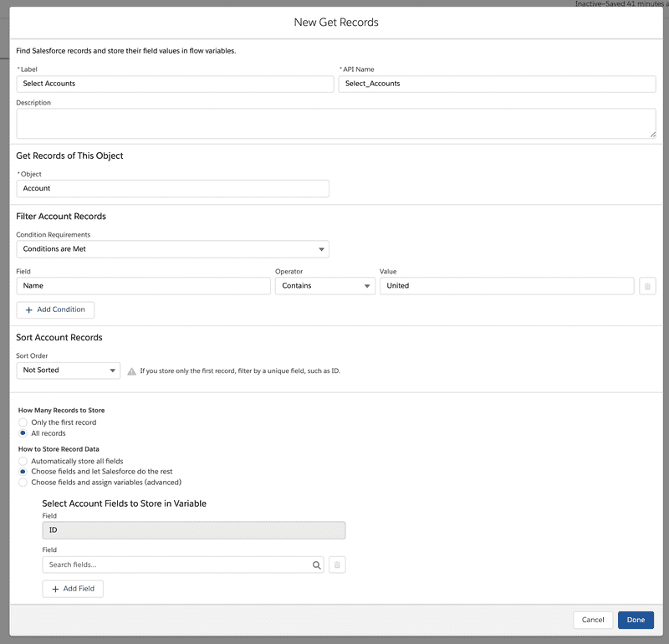Select the "All records" radio button
The width and height of the screenshot is (669, 644).
pyautogui.click(x=23, y=433)
